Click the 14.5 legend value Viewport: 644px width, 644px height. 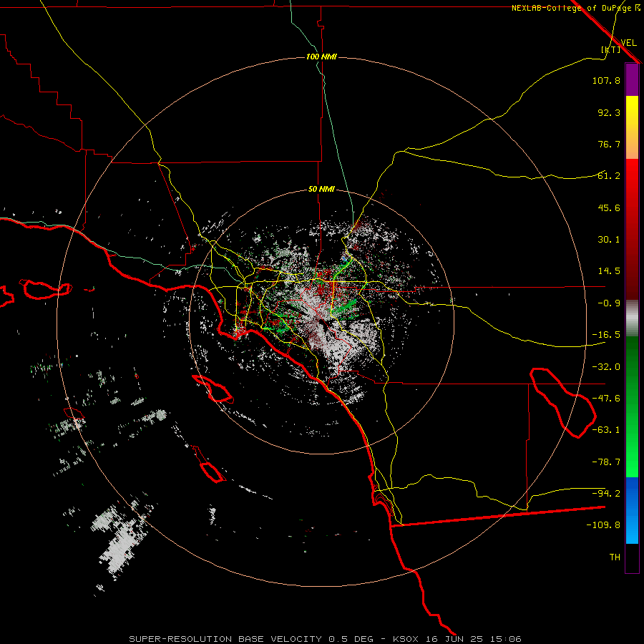pyautogui.click(x=609, y=271)
